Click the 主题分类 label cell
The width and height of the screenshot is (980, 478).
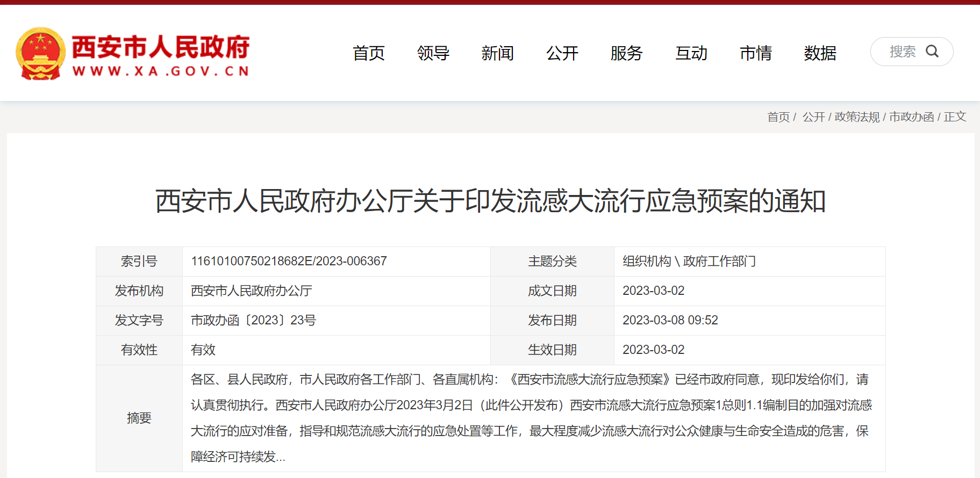(x=552, y=262)
